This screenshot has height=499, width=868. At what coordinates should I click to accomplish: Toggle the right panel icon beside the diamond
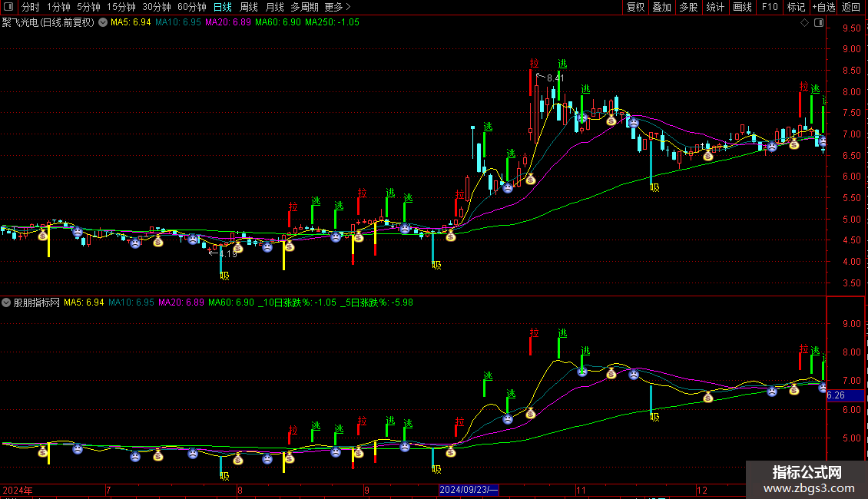click(819, 23)
